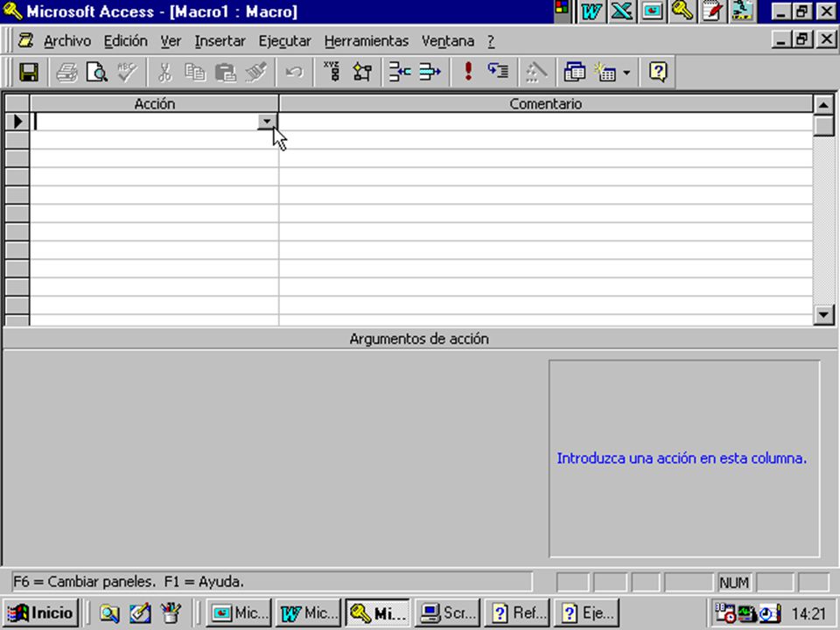Open the Inicio start menu
Image resolution: width=840 pixels, height=630 pixels.
tap(41, 612)
